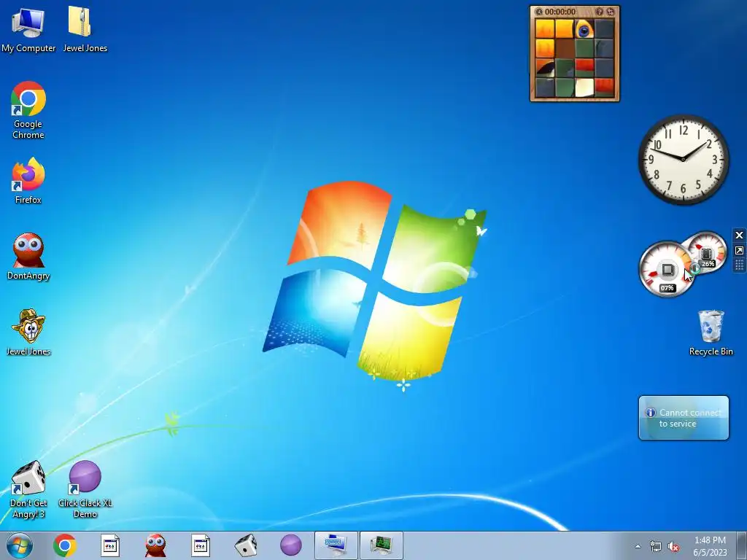Click the puzzle timer reading 00:00:00
Viewport: 747px width, 560px height.
coord(560,12)
